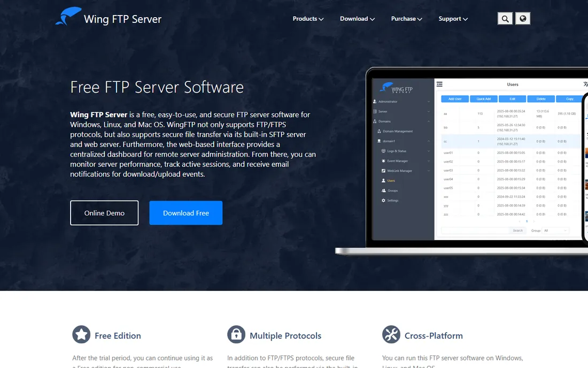
Task: Click text "In addition to FTP/FTPS protocols, secure file"
Action: coord(291,358)
